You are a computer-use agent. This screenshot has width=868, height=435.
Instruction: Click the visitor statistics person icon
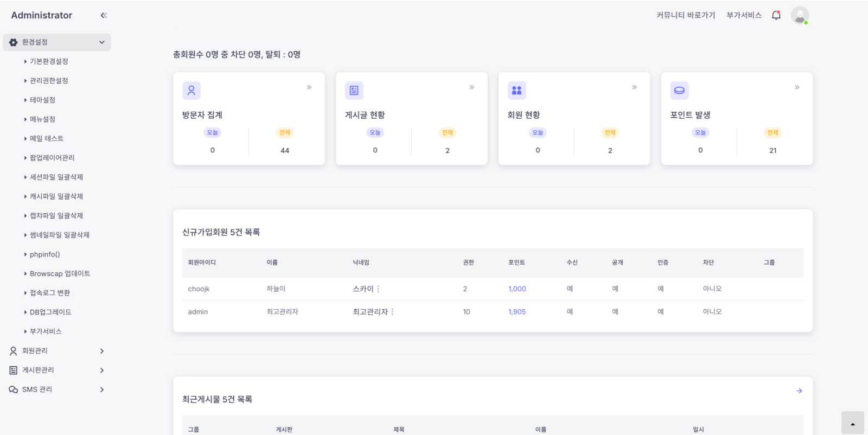[x=192, y=91]
